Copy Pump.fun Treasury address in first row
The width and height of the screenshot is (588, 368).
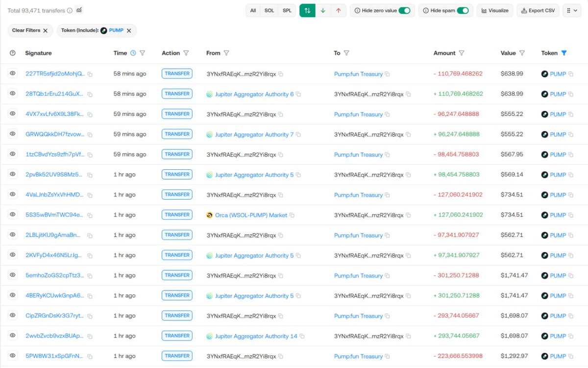click(387, 74)
